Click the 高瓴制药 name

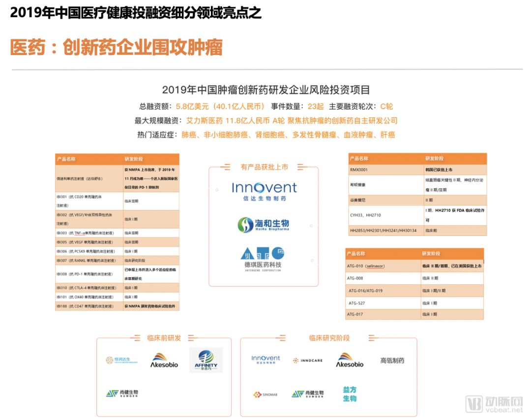point(392,360)
